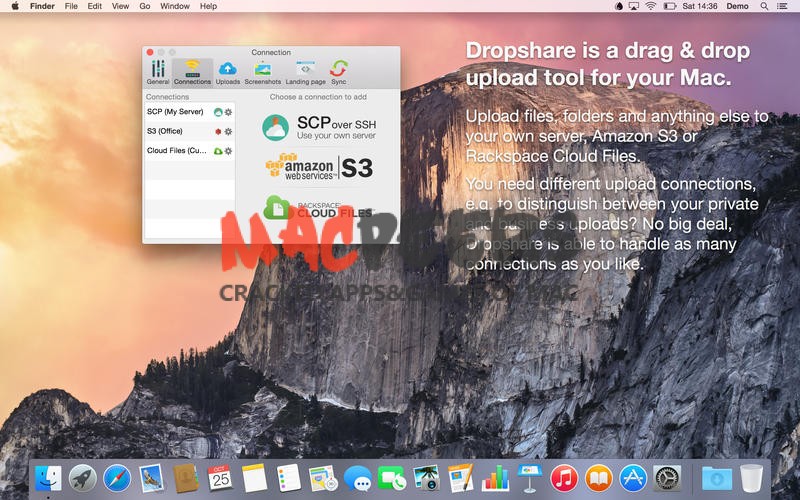Add an SCP over SSH connection
The height and width of the screenshot is (500, 800).
318,127
